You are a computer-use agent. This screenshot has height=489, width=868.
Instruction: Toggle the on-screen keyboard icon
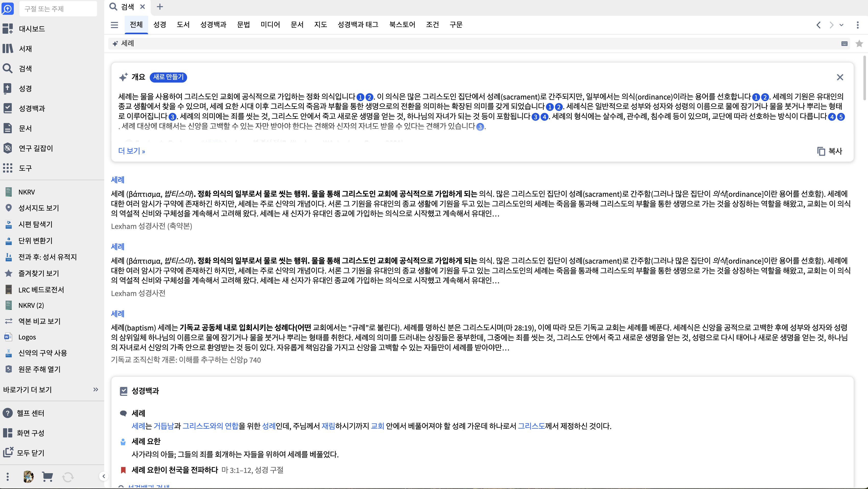[844, 44]
